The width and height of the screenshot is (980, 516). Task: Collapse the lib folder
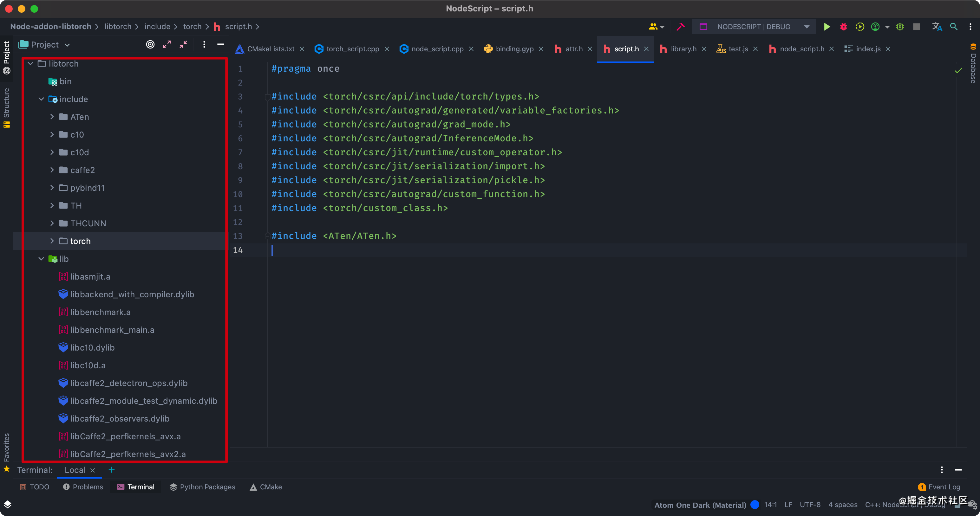point(41,259)
